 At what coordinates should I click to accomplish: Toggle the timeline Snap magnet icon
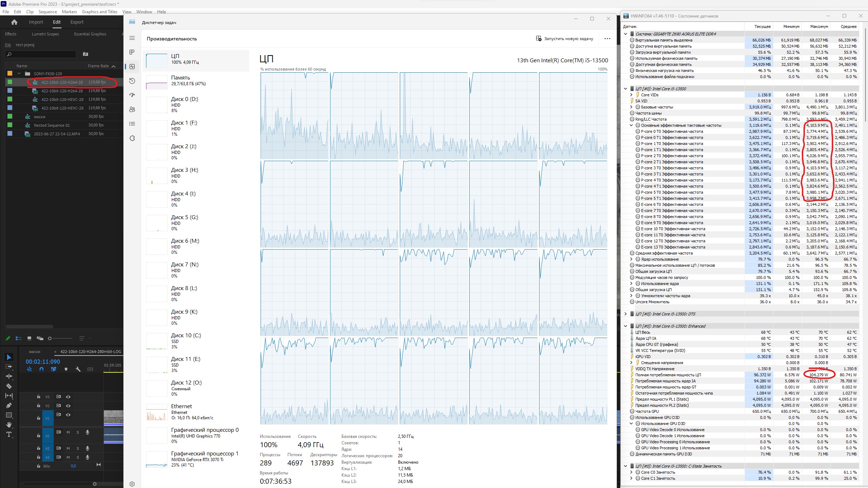pos(42,369)
